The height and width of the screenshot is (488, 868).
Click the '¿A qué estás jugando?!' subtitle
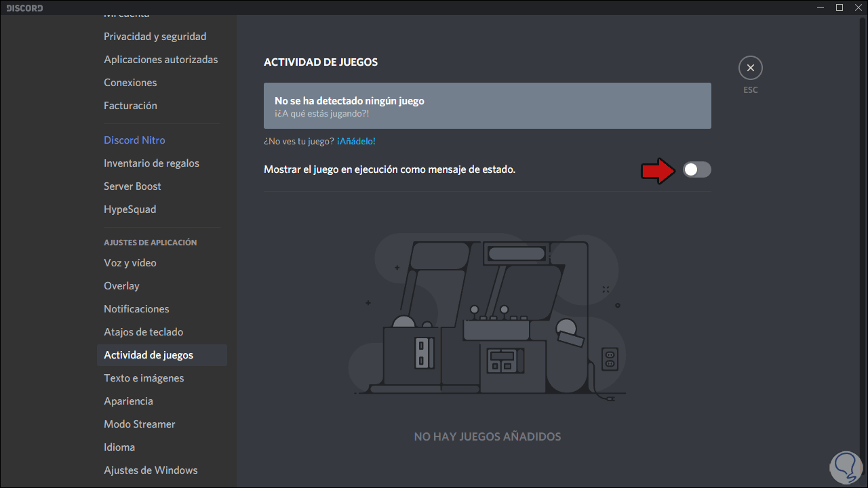(322, 113)
